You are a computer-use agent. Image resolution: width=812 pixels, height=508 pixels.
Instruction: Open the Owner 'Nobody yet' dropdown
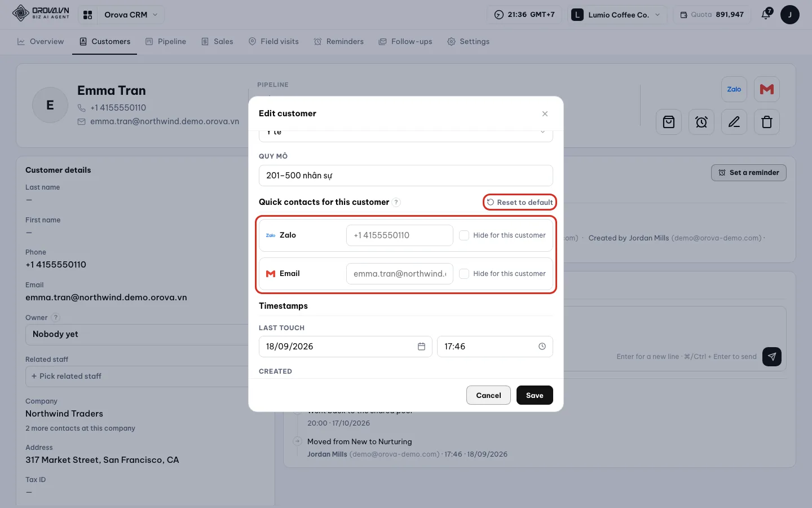(138, 334)
